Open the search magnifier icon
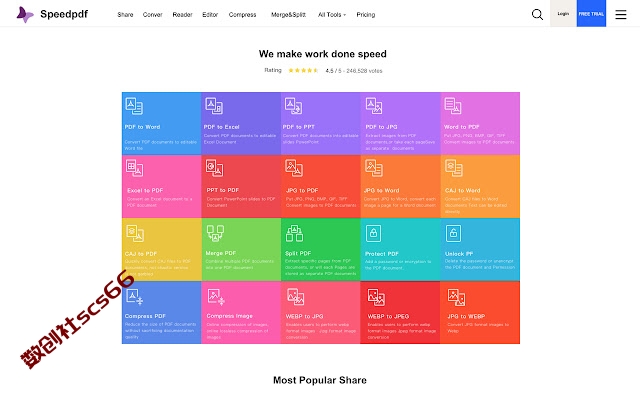The height and width of the screenshot is (400, 640). pos(537,14)
